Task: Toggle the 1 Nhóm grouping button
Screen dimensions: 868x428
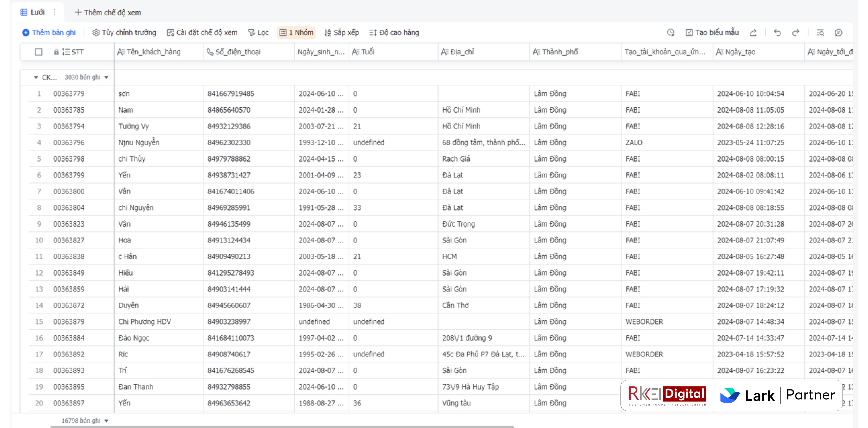Action: pos(296,33)
